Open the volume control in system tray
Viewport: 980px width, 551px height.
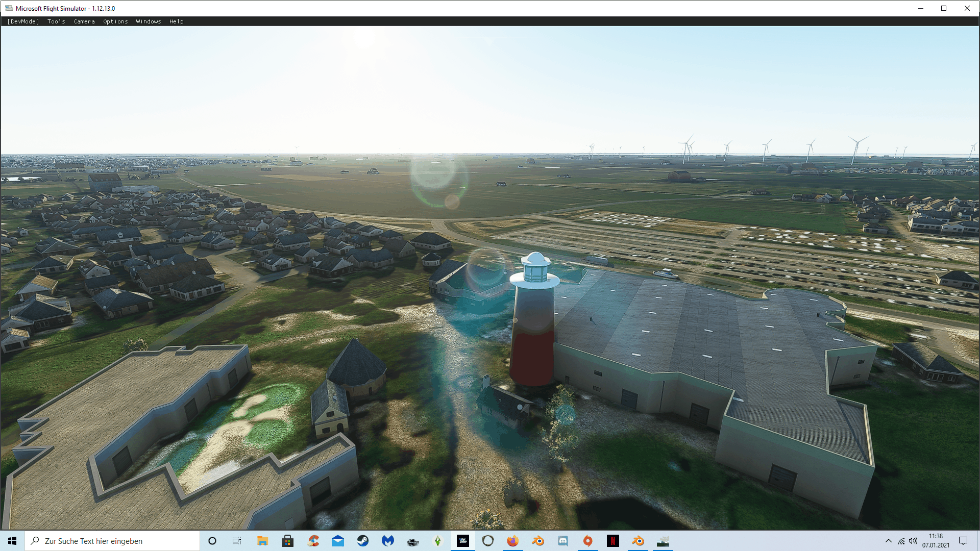[913, 541]
